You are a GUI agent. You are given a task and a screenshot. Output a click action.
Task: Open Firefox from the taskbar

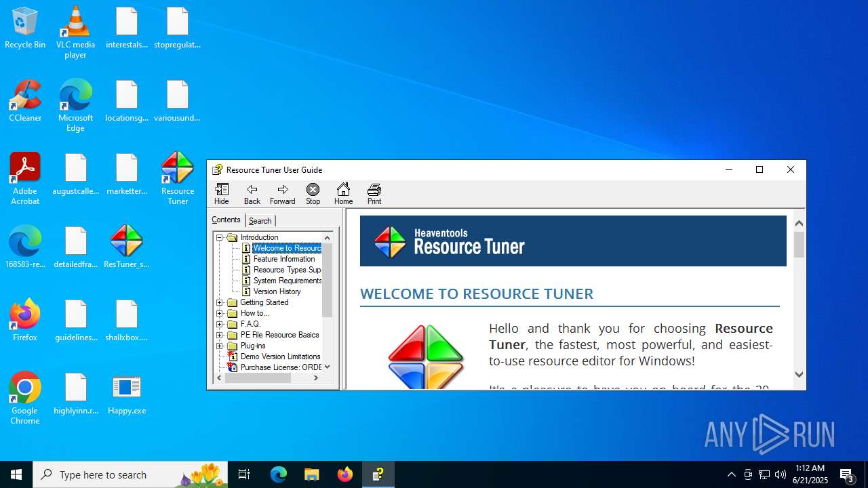[345, 474]
